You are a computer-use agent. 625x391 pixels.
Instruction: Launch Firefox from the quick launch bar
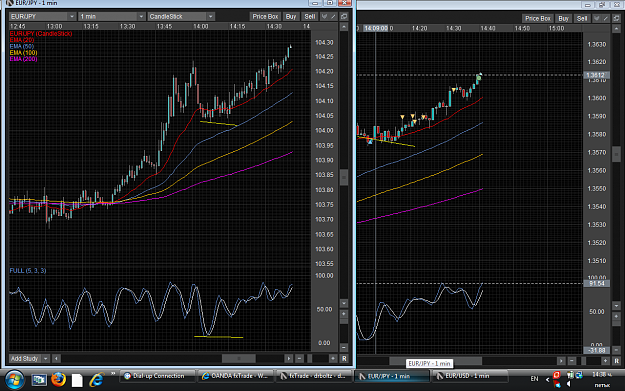pos(58,379)
